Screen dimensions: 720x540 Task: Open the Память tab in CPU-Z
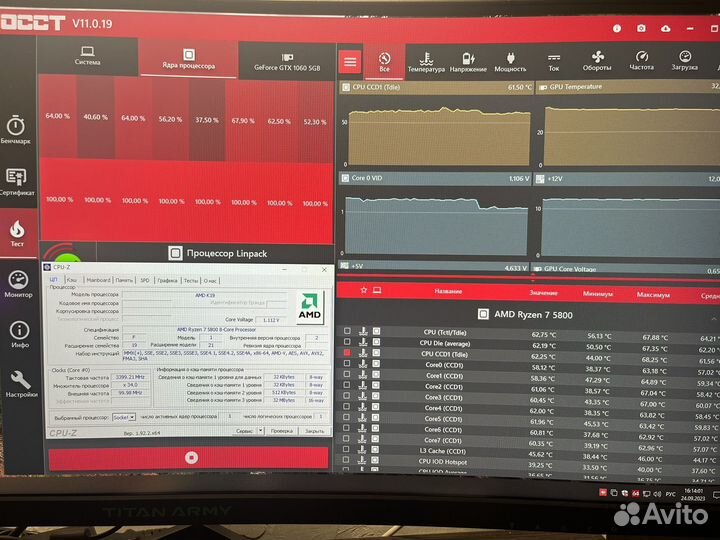124,280
